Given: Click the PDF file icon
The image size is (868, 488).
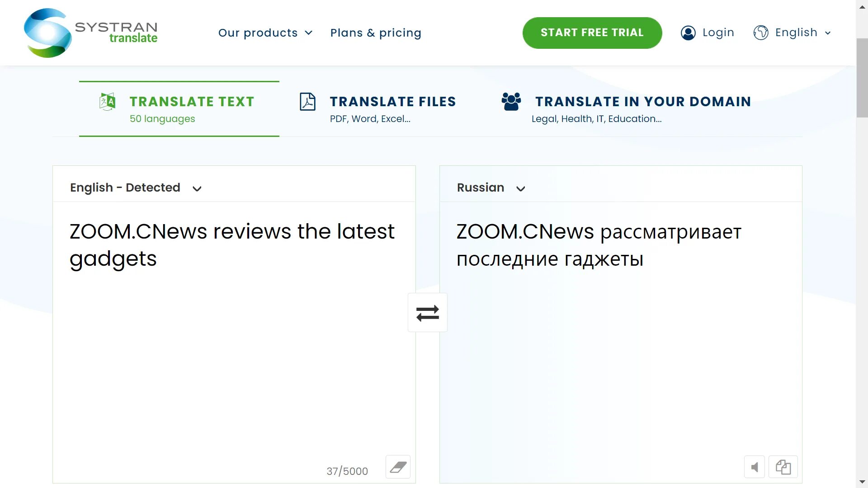Looking at the screenshot, I should 307,102.
